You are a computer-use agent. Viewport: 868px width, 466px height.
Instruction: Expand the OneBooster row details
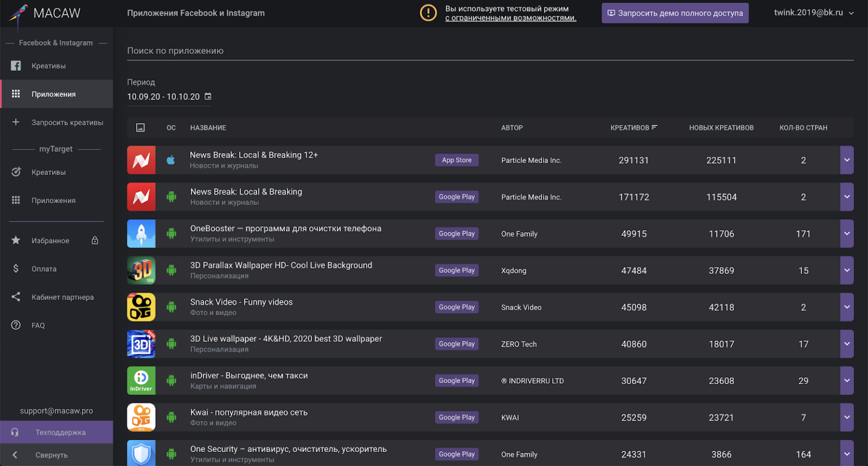847,234
